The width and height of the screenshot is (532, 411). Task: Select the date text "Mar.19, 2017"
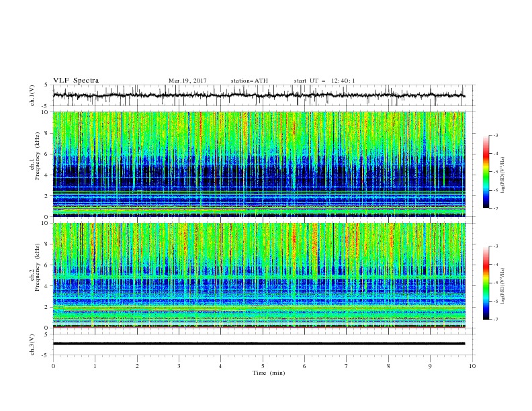187,81
